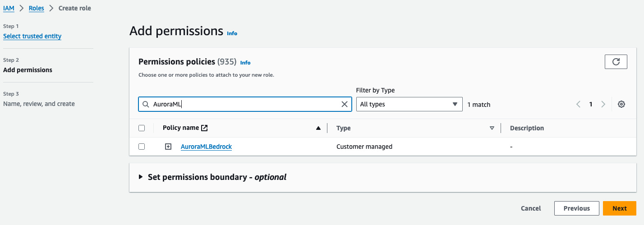Navigate to IAM breadcrumb
Screen dimensions: 644x225
tap(9, 8)
